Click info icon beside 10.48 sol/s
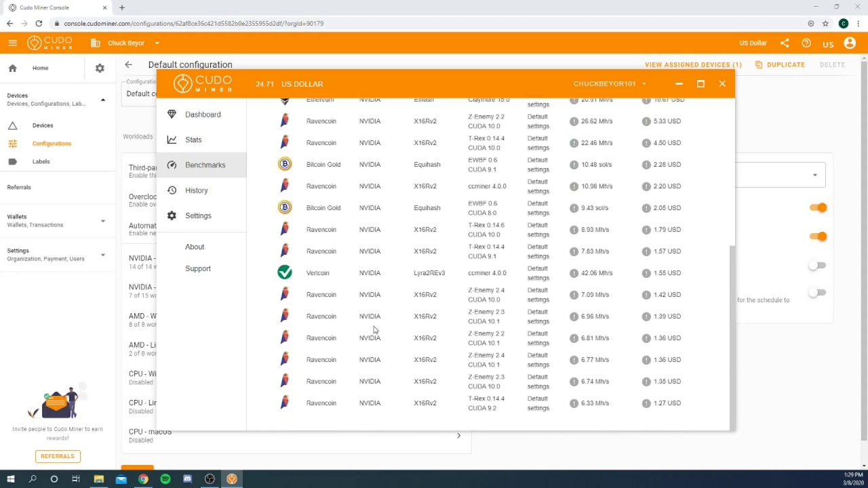The height and width of the screenshot is (488, 868). pos(574,165)
